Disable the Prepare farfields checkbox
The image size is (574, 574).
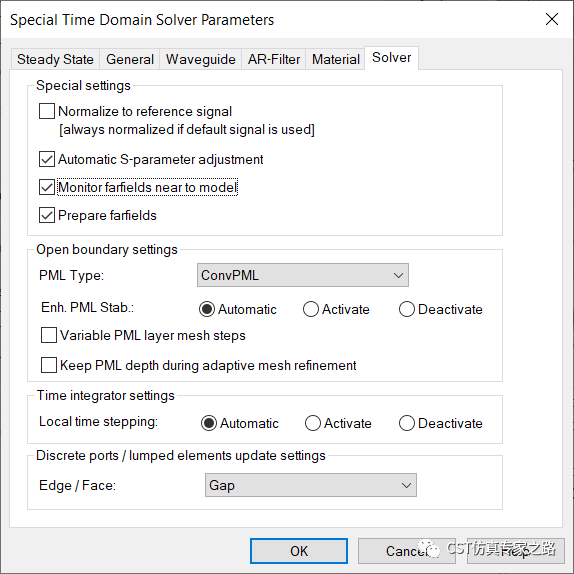47,215
